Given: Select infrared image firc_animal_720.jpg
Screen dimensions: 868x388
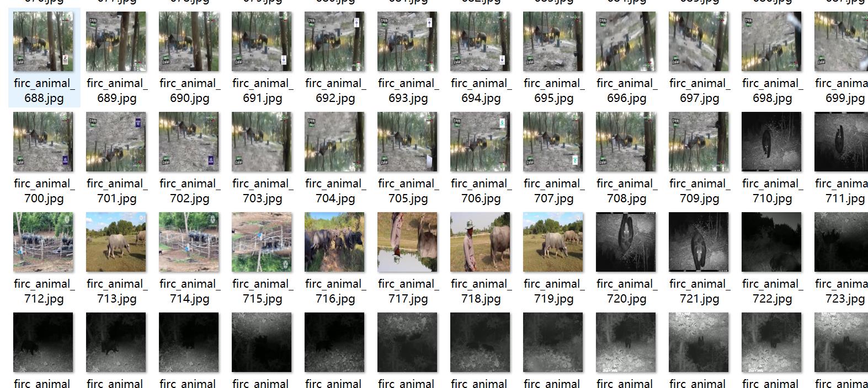Looking at the screenshot, I should pos(626,242).
